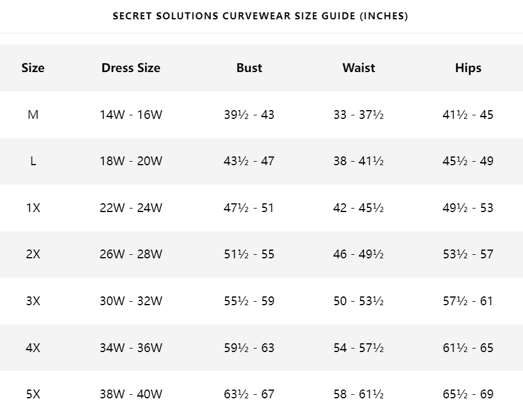
Task: Click the 14W - 16W dress size cell
Action: (131, 115)
